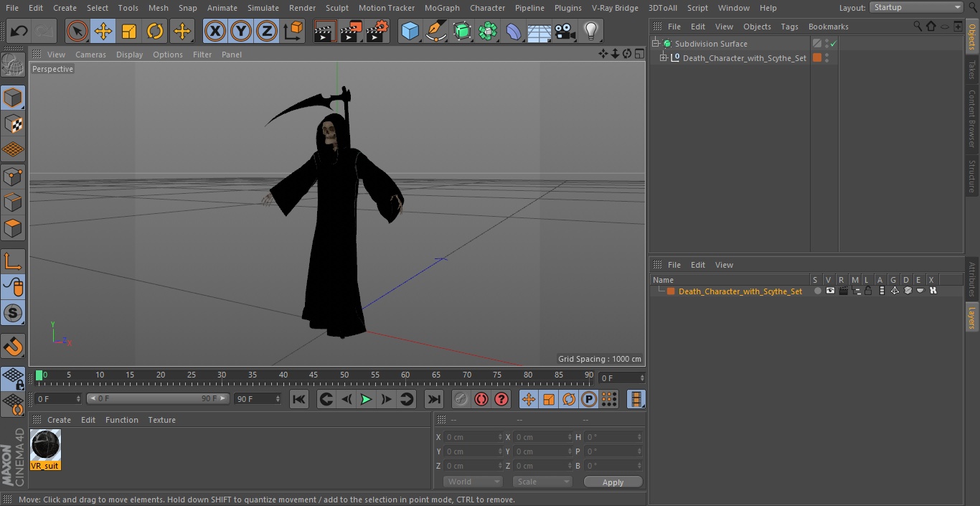Open the Layout dropdown showing Startup
This screenshot has width=980, height=506.
(x=916, y=7)
